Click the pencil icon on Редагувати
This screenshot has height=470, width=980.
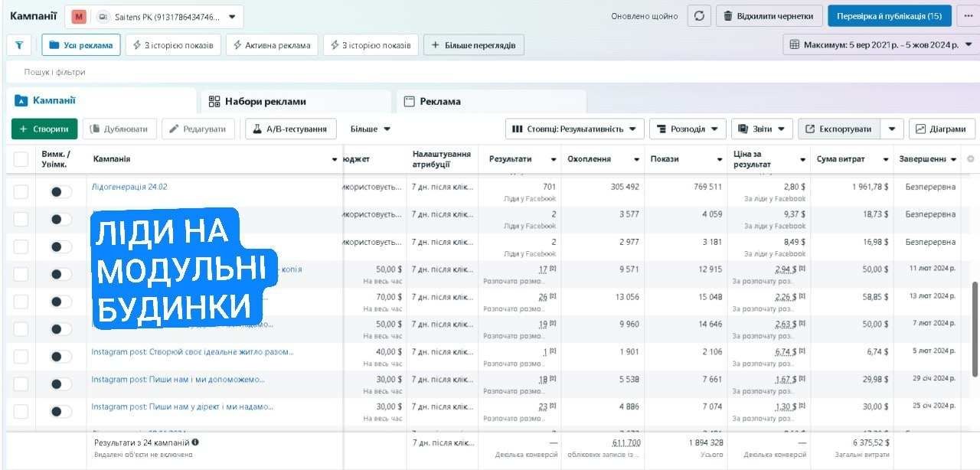[174, 129]
